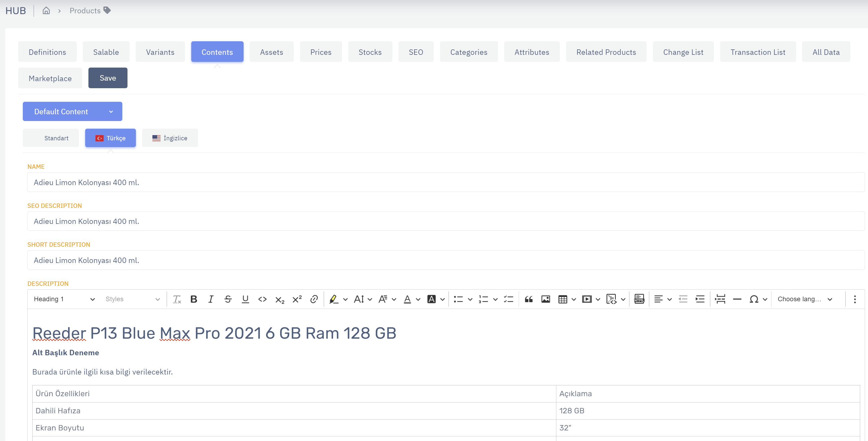
Task: Insert a link with the chain icon
Action: (x=314, y=299)
